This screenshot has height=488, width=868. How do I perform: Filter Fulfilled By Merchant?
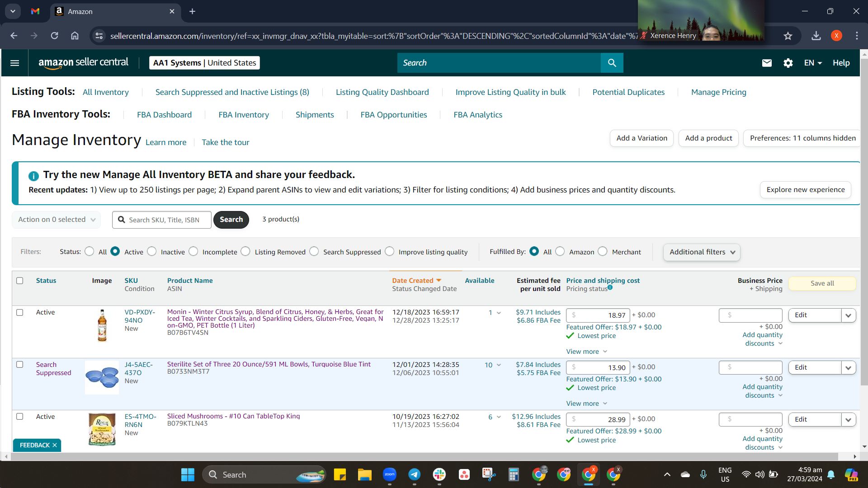pos(603,251)
